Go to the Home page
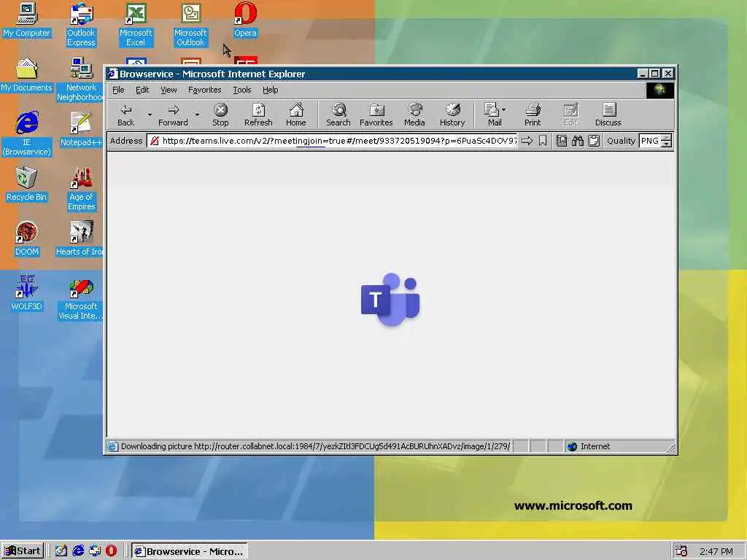The height and width of the screenshot is (560, 747). 296,114
